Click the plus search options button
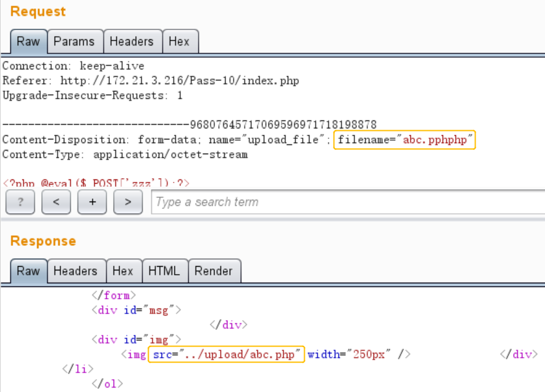Image resolution: width=545 pixels, height=392 pixels. 92,202
